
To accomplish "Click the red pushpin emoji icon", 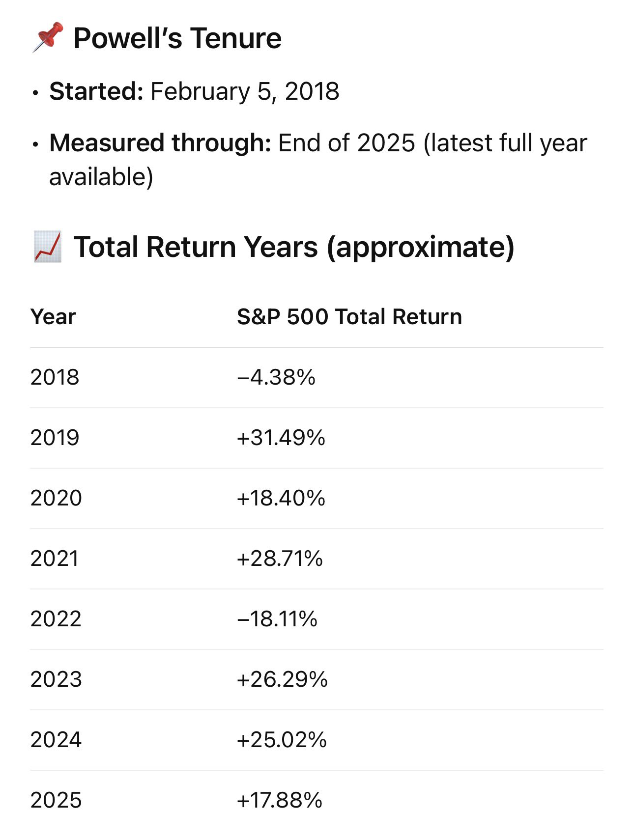I will tap(48, 37).
